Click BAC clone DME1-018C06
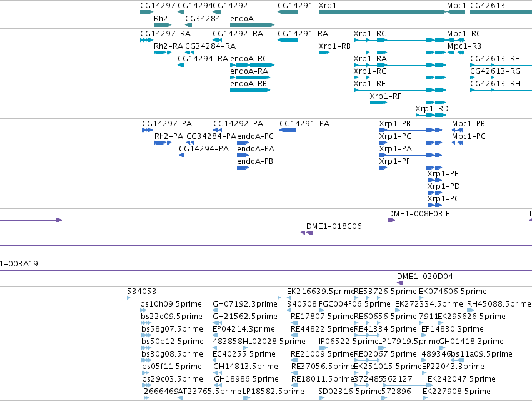This screenshot has height=401, width=532. (x=334, y=226)
